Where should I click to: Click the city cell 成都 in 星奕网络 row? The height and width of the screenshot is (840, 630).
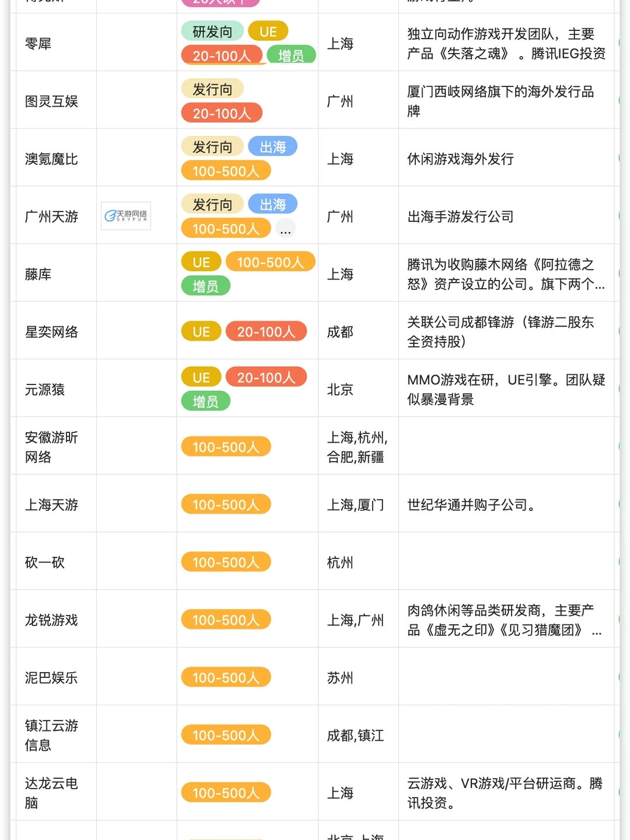coord(340,332)
